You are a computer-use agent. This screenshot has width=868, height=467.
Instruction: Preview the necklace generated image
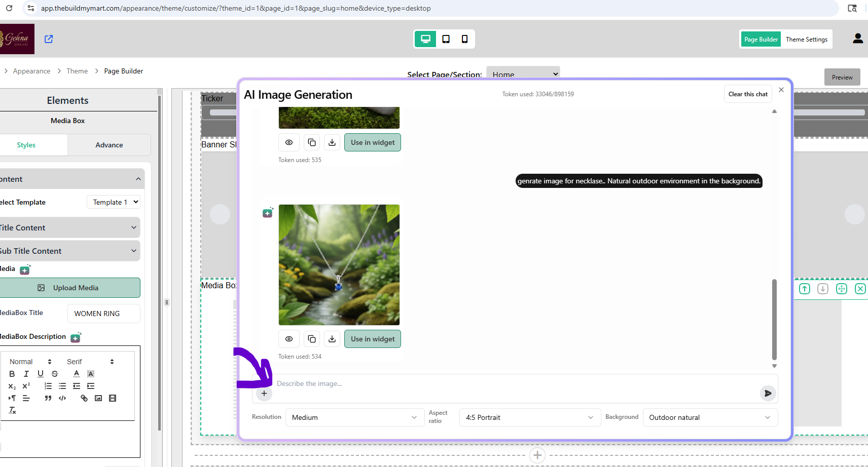289,339
